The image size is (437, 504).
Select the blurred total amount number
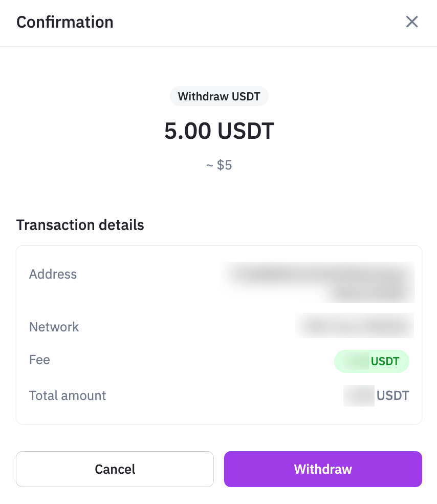359,396
